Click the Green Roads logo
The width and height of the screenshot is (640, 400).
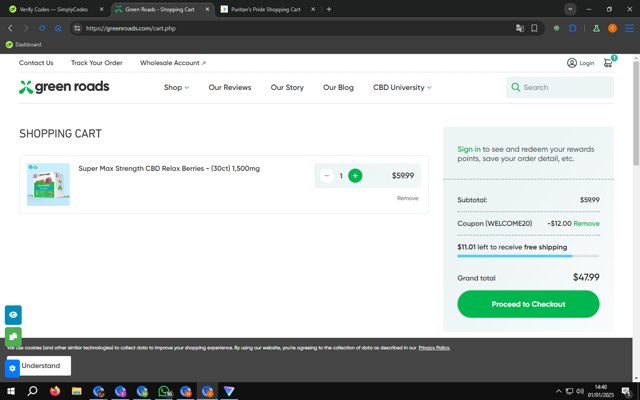point(64,87)
